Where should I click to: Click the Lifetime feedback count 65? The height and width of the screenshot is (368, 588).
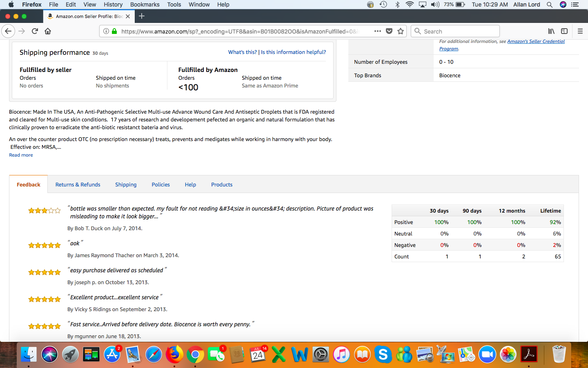pos(558,256)
